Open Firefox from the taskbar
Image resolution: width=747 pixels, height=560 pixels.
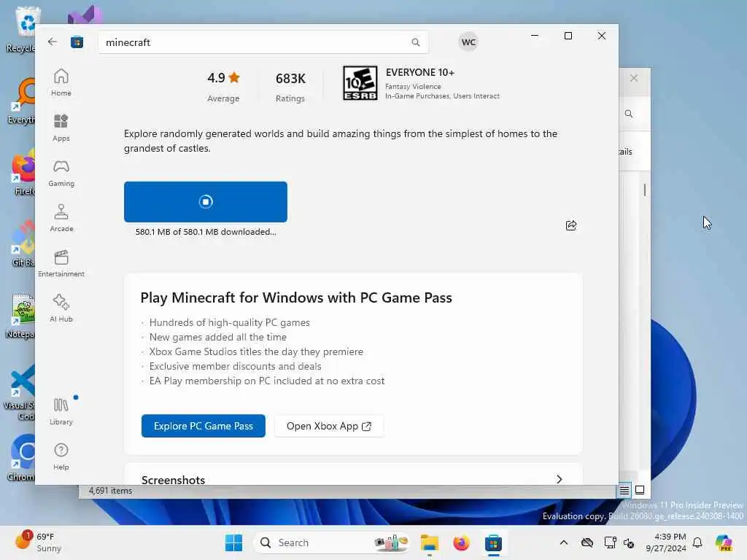pyautogui.click(x=461, y=542)
